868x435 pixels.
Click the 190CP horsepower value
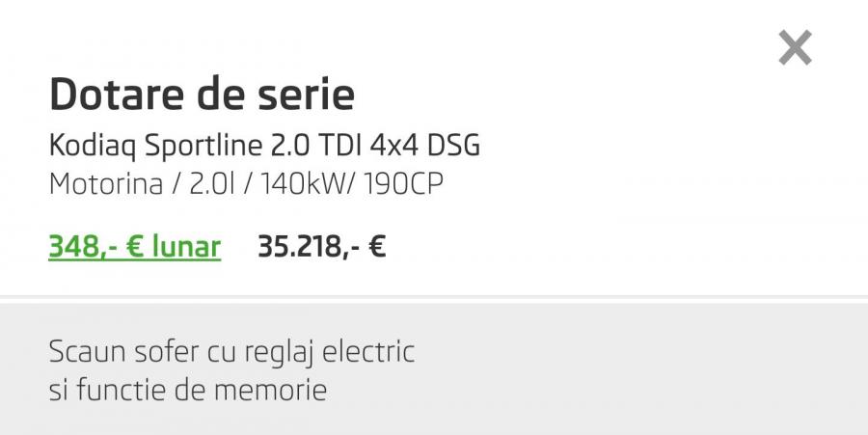tap(403, 183)
